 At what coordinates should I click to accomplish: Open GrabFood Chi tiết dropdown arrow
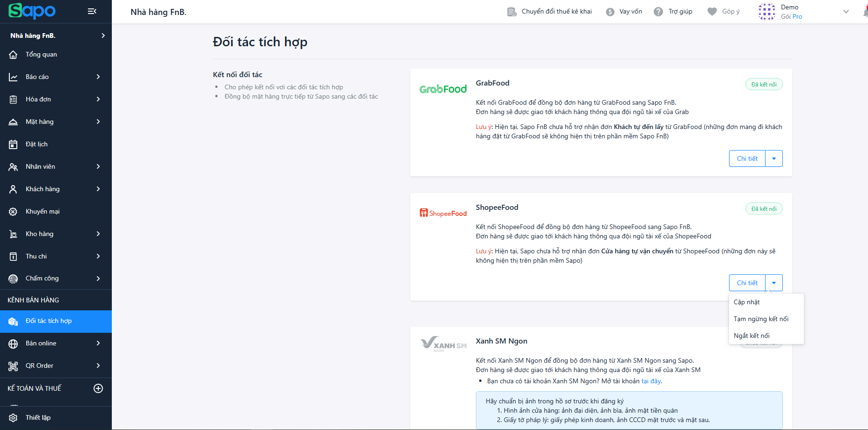(774, 158)
